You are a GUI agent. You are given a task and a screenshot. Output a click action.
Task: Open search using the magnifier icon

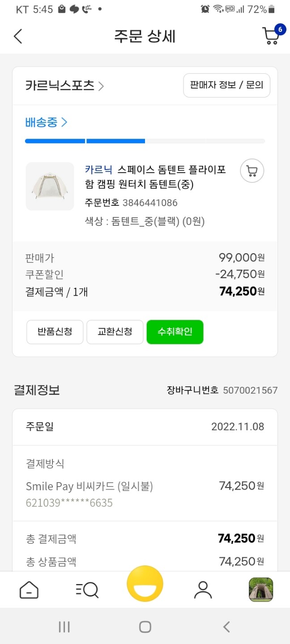(x=87, y=589)
